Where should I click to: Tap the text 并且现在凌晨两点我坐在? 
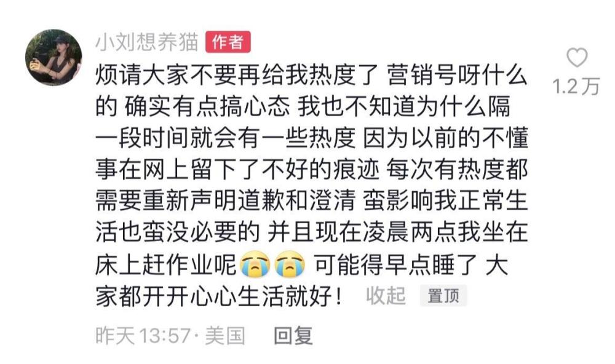pyautogui.click(x=398, y=232)
